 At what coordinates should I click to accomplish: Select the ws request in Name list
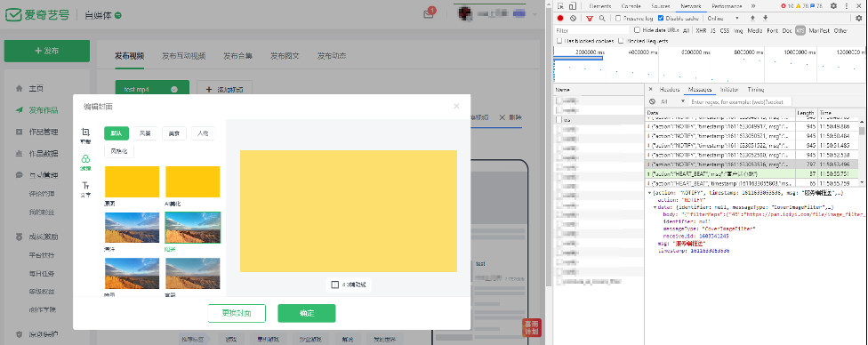tap(599, 119)
